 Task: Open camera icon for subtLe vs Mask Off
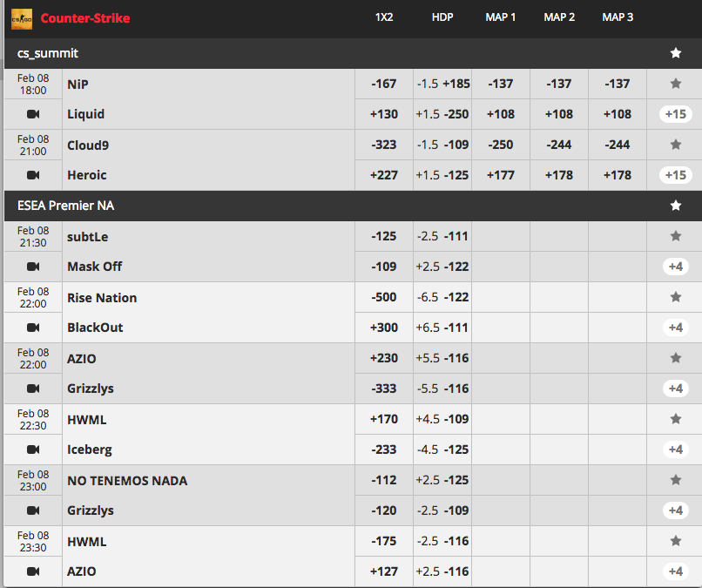click(x=33, y=267)
